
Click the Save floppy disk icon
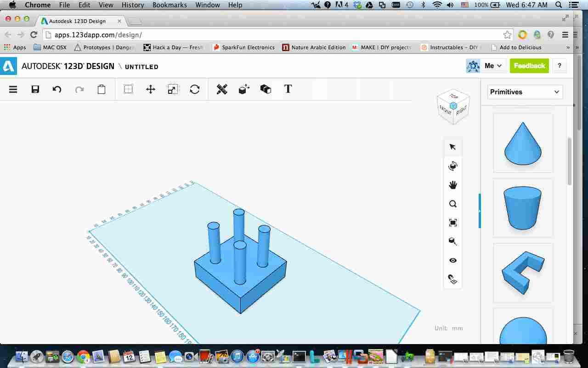coord(35,89)
